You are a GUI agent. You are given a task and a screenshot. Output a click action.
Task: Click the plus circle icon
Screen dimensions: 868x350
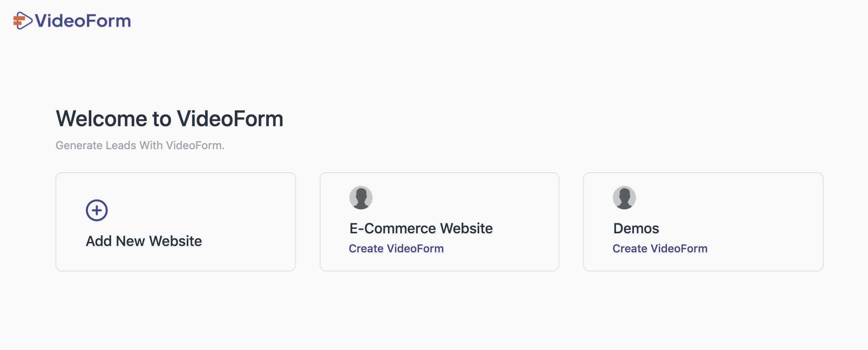point(97,210)
